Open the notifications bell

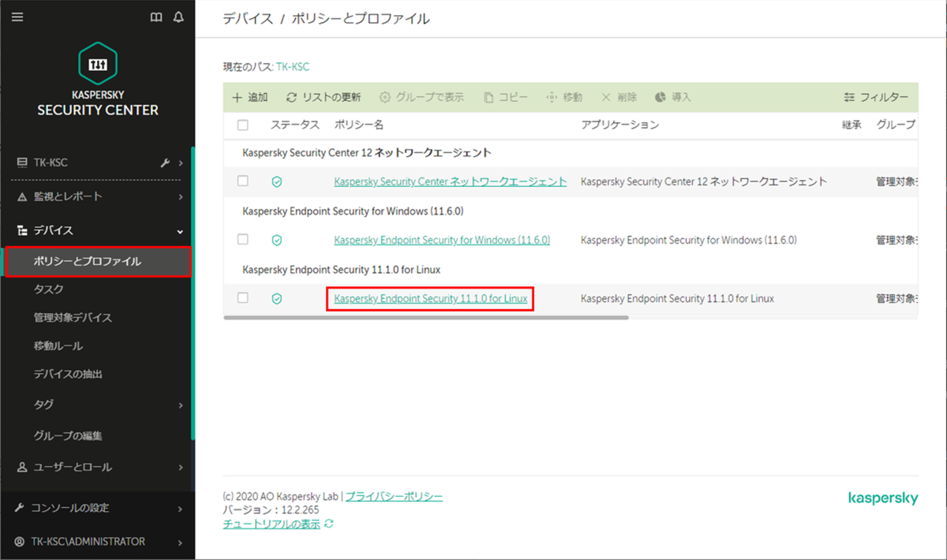(x=178, y=16)
